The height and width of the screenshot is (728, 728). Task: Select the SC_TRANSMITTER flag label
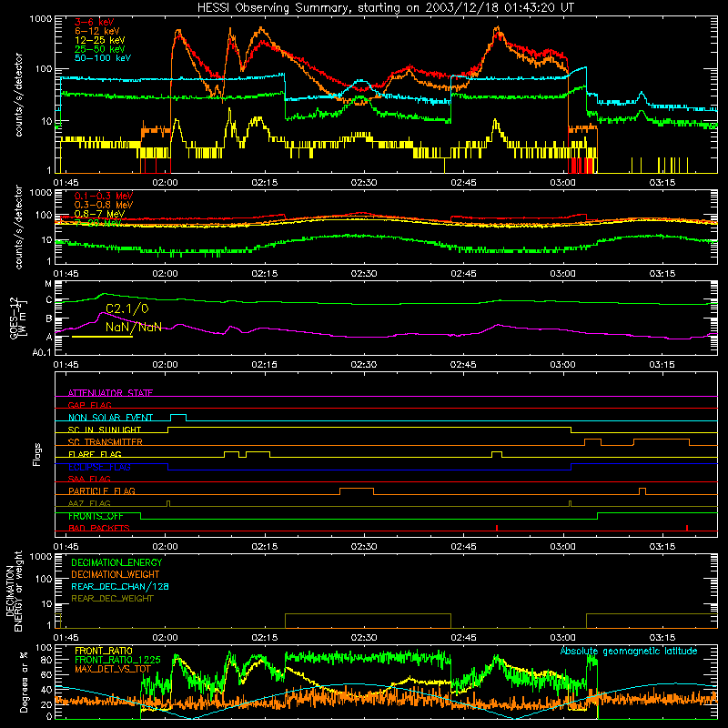[x=106, y=442]
